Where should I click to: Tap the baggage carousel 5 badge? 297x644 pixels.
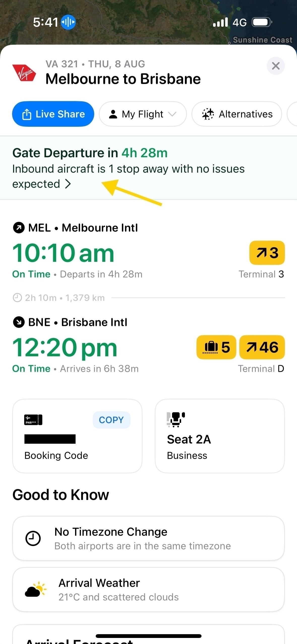point(216,347)
